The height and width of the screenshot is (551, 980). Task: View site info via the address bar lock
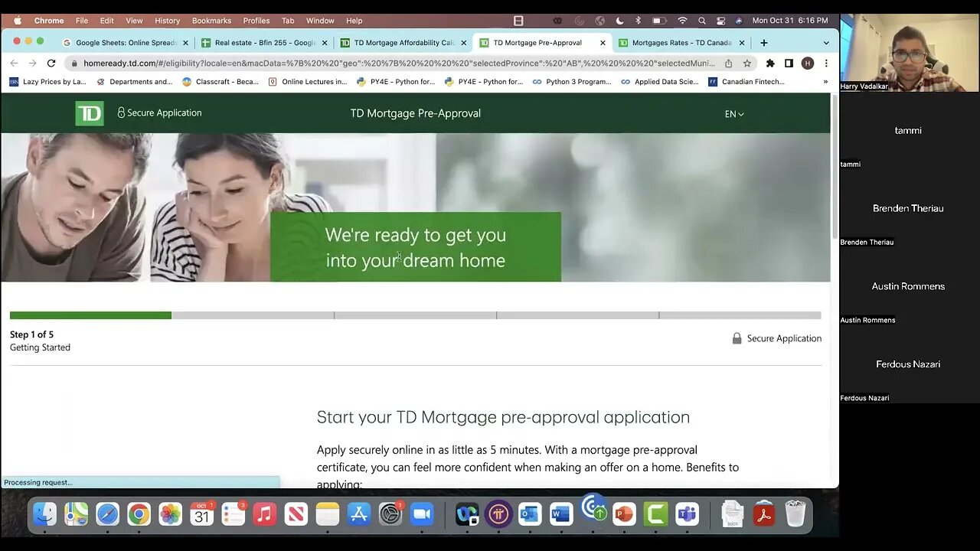pos(73,64)
